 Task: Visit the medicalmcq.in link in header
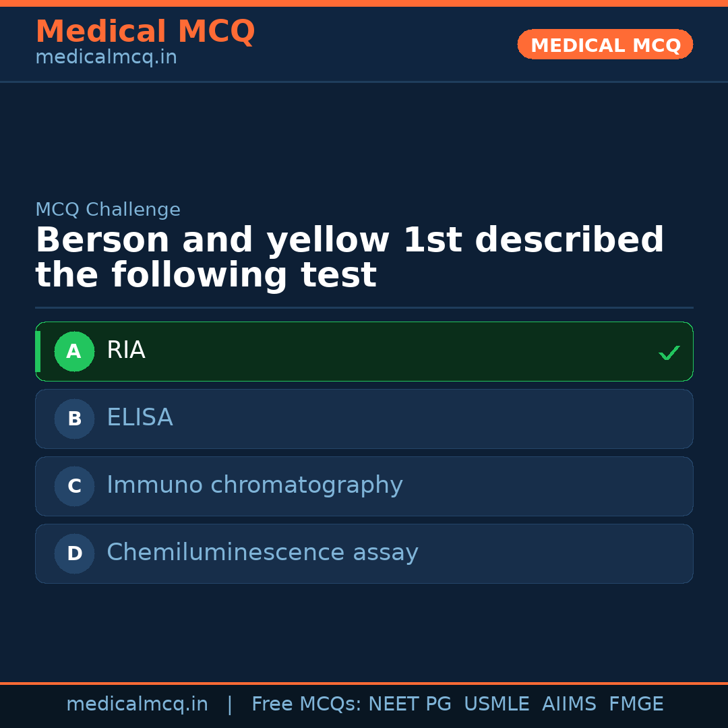[106, 57]
